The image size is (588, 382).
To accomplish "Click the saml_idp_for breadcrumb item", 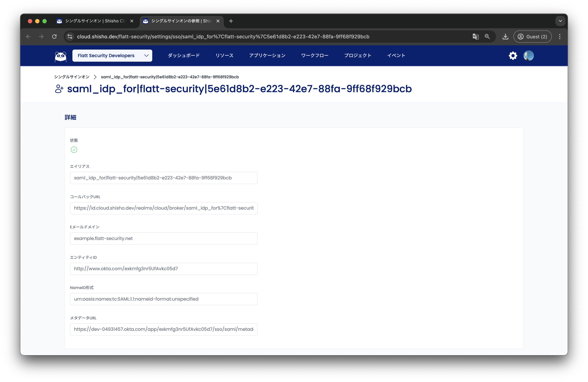I will point(170,77).
